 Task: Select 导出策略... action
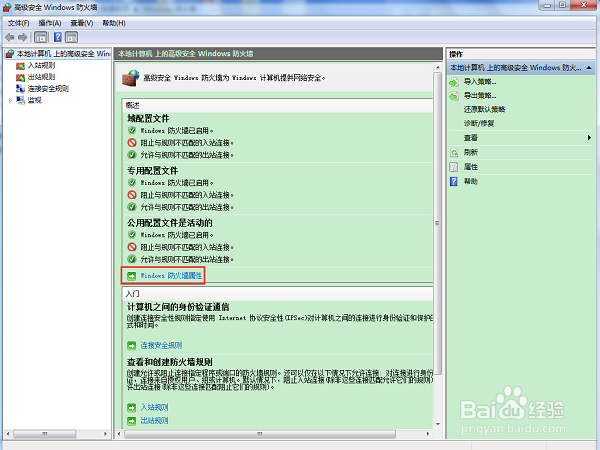480,96
